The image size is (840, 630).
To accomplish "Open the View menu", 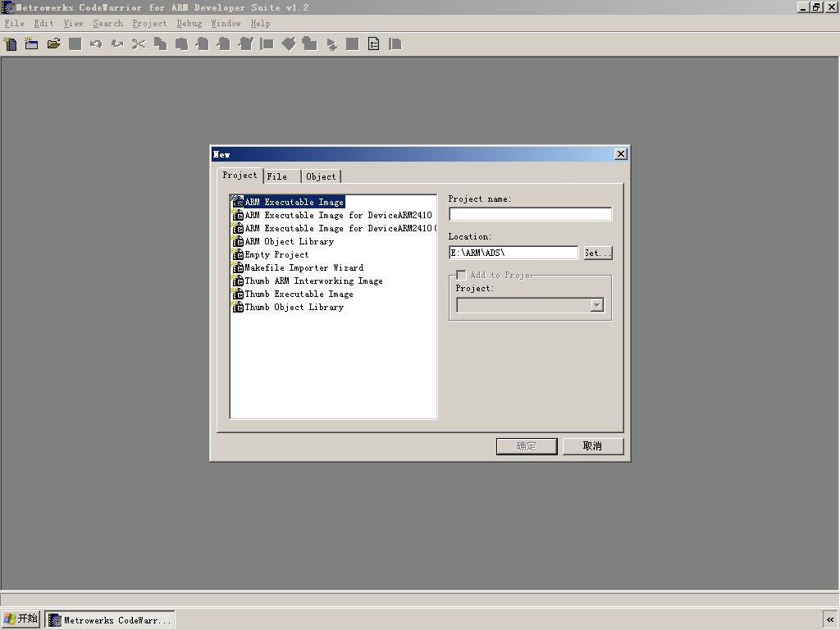I will point(73,24).
